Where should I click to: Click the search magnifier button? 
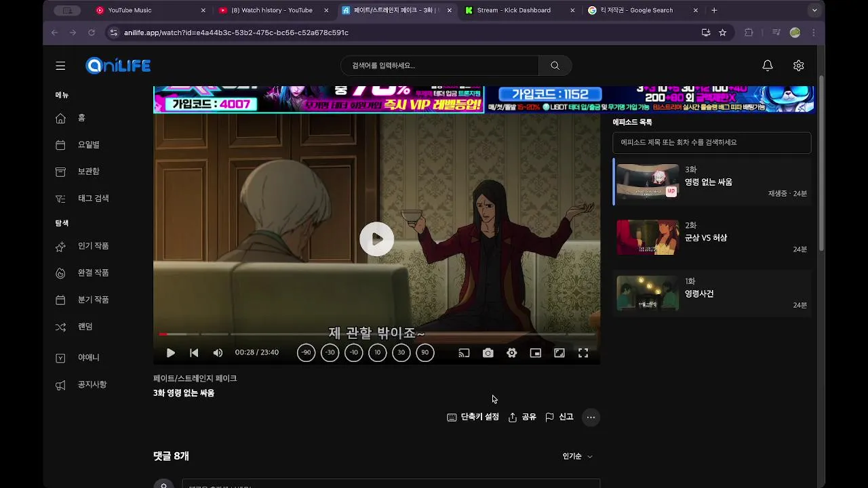click(x=555, y=66)
